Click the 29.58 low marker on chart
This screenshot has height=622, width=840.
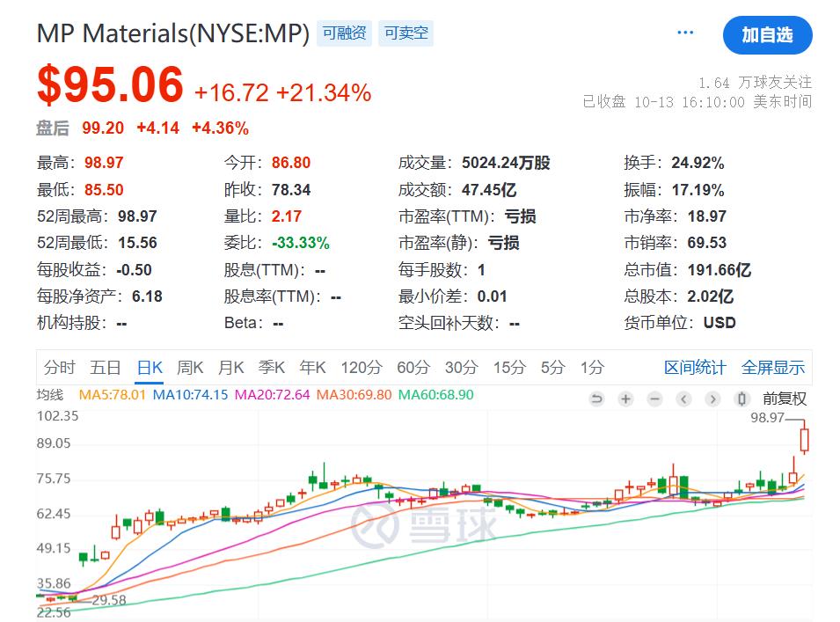[x=109, y=600]
